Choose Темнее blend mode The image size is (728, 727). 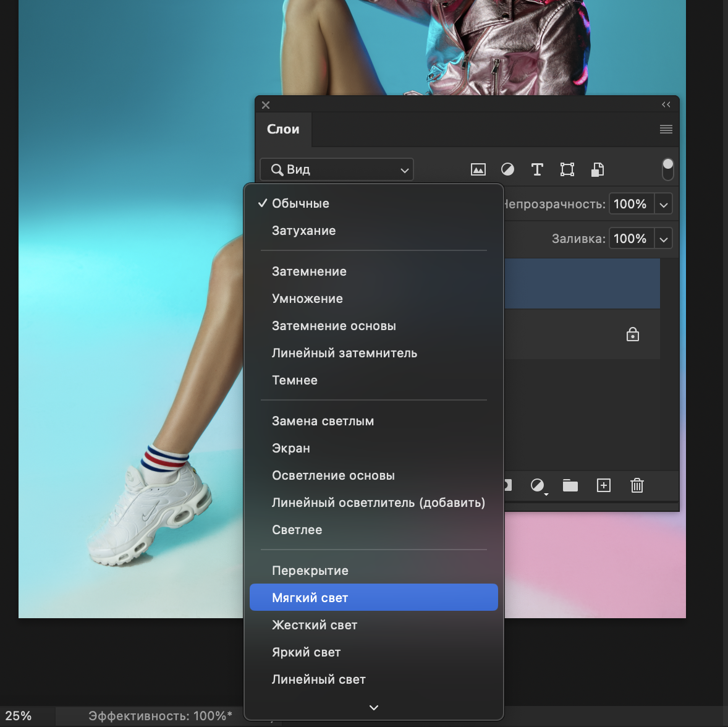tap(374, 380)
